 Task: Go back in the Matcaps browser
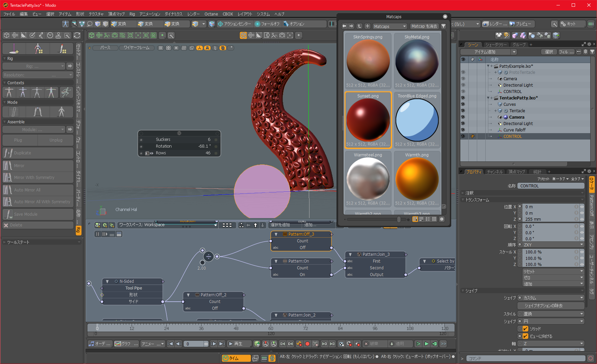(x=344, y=26)
